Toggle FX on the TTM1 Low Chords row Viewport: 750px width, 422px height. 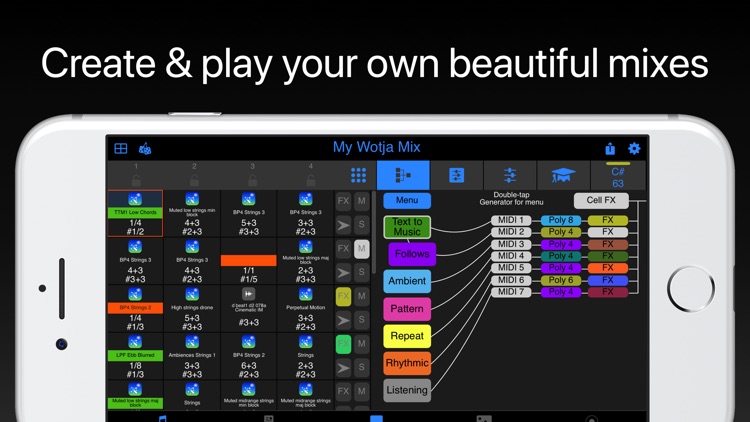tap(343, 201)
